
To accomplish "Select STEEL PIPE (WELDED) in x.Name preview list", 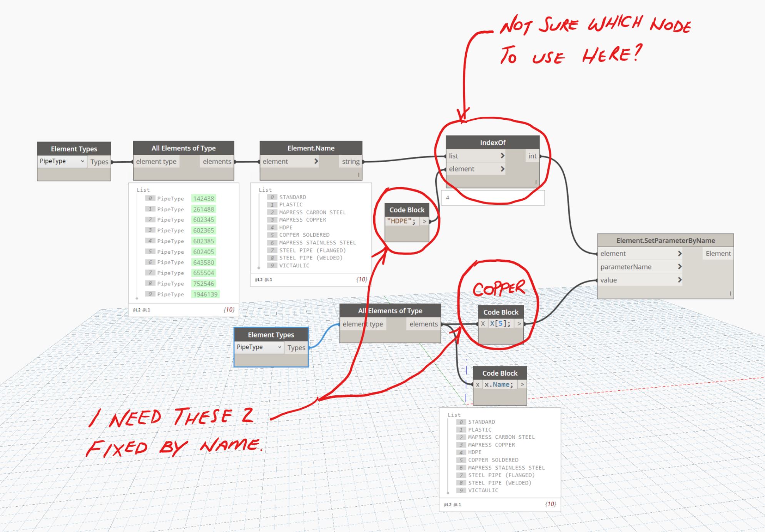I will [x=499, y=483].
